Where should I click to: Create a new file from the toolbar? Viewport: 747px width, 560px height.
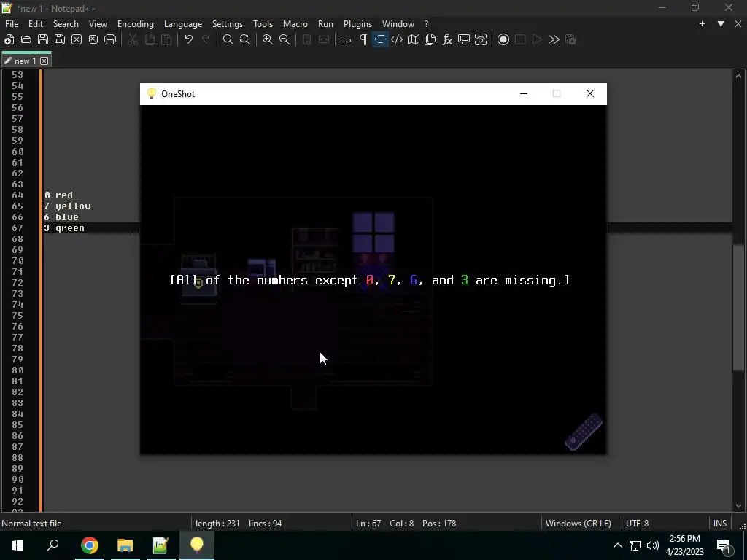(9, 39)
